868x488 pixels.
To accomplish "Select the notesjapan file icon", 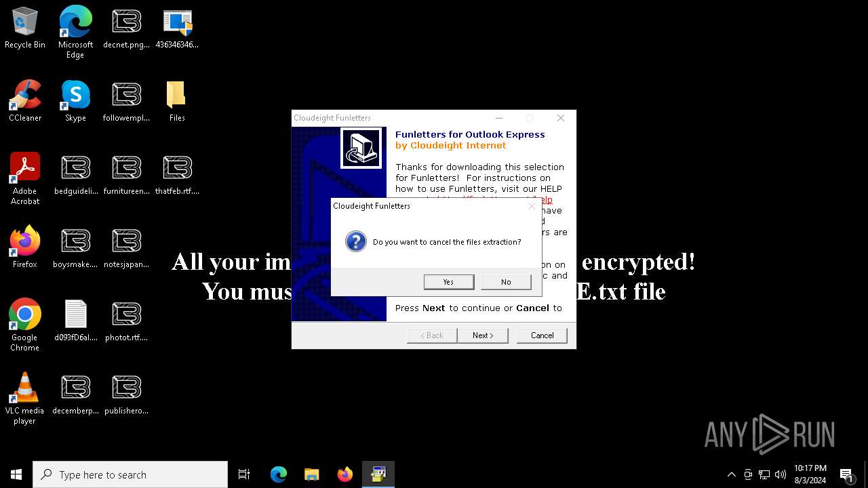I will tap(126, 247).
